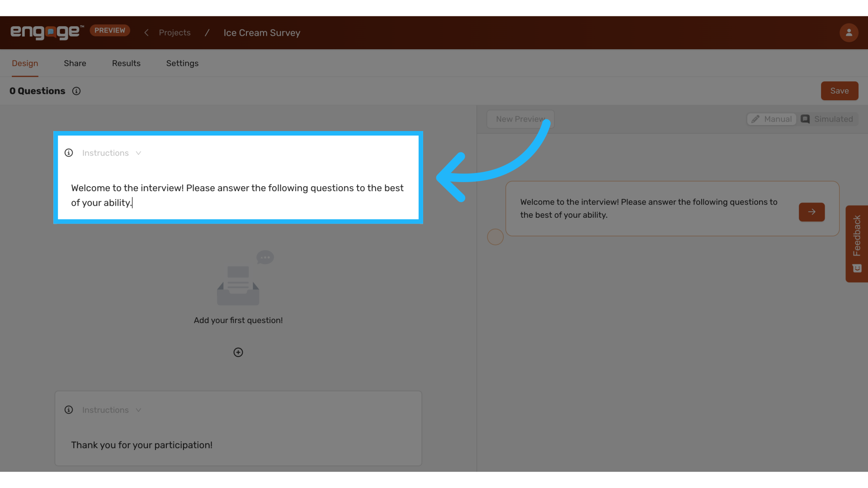
Task: Expand the closing Instructions type dropdown
Action: 112,410
